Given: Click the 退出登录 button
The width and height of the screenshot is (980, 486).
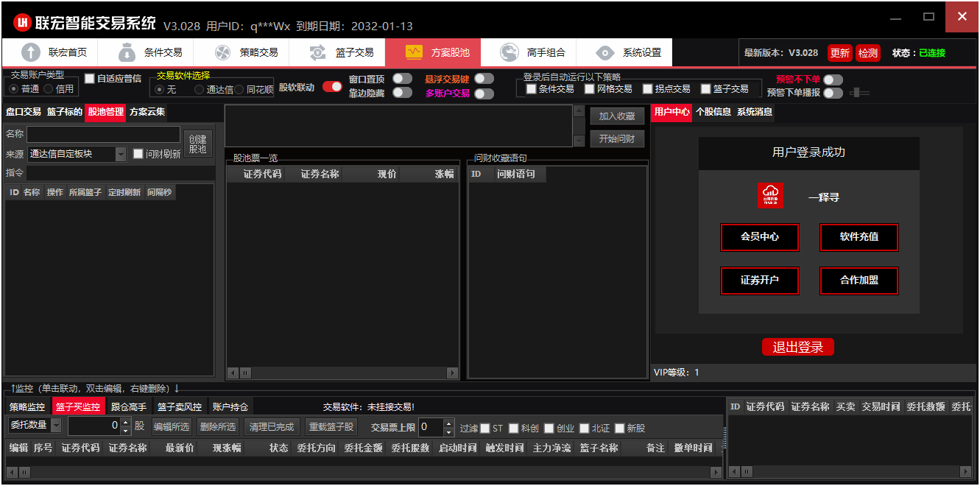Looking at the screenshot, I should (x=797, y=348).
